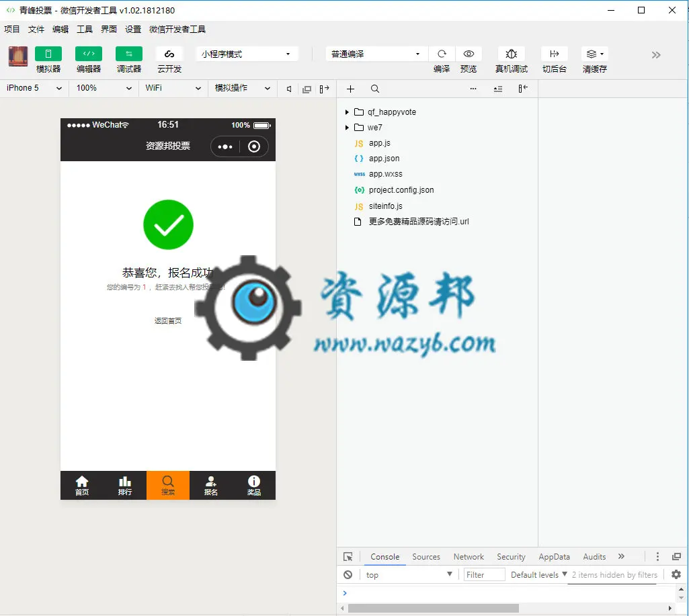Switch to the Network tab

469,557
